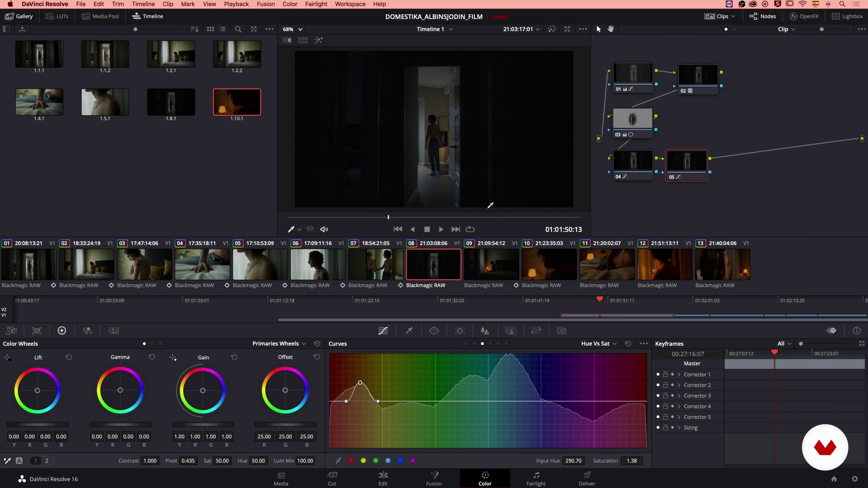The image size is (868, 488).
Task: Open the Qualifier eyedropper palette
Action: pos(409,331)
